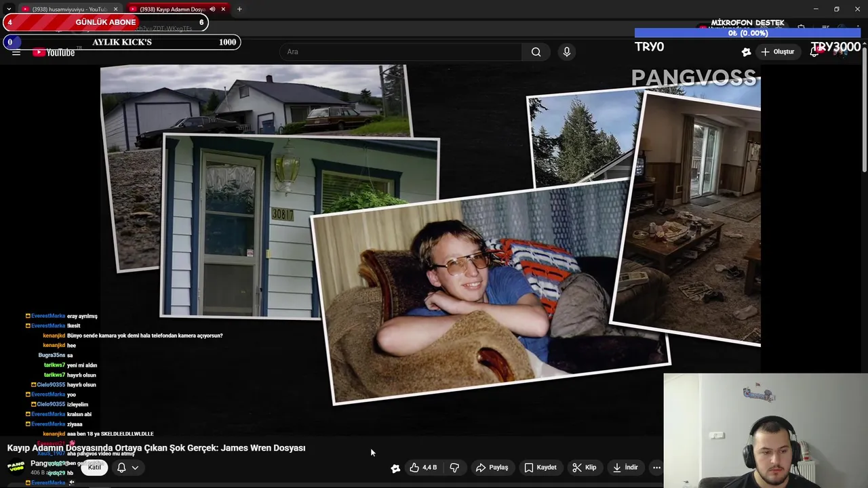Open the Pangvoss channel avatar
The height and width of the screenshot is (488, 868).
coord(16,468)
